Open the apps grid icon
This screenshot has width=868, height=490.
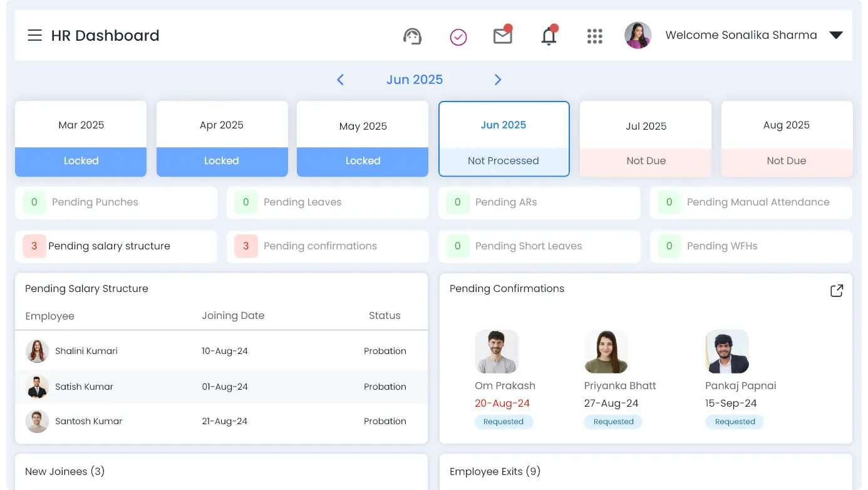click(x=594, y=36)
